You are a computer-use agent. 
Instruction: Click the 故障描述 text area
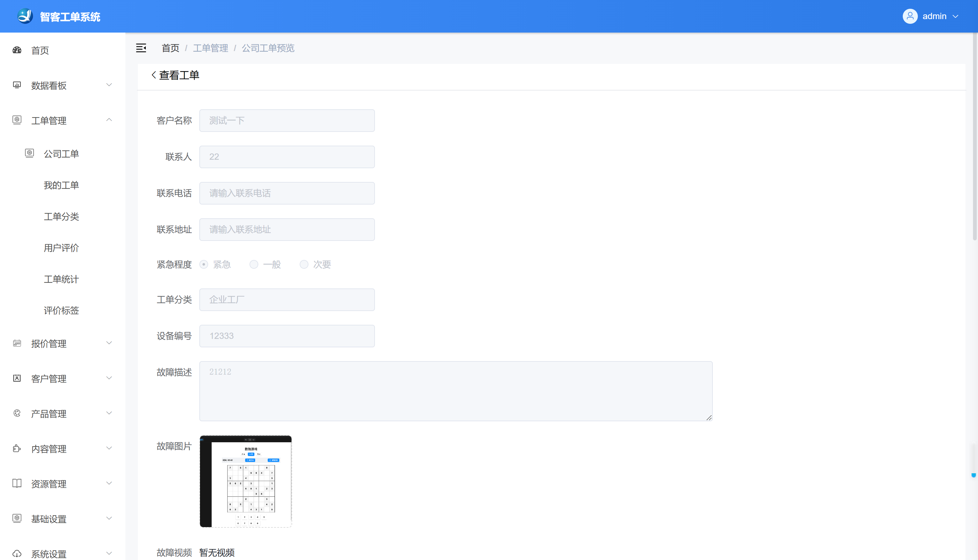456,391
